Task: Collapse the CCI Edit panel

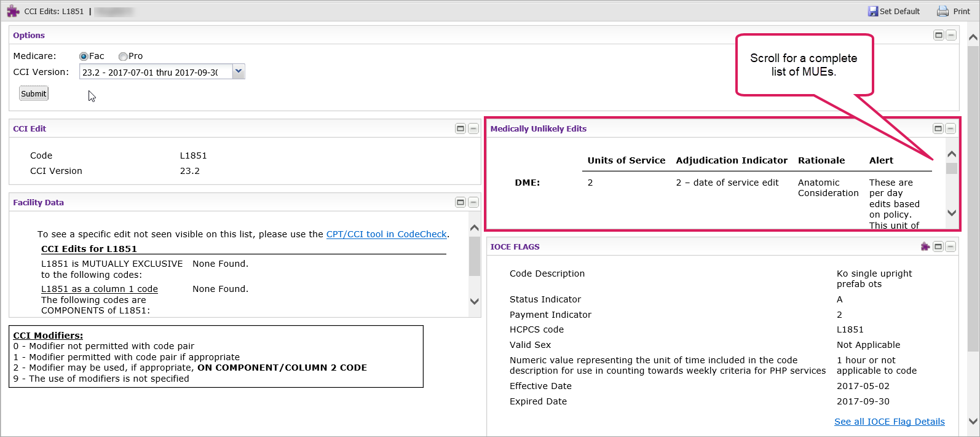Action: [x=473, y=128]
